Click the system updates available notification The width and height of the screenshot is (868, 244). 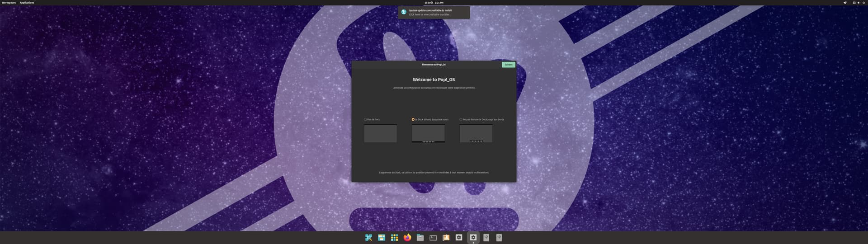(x=434, y=12)
